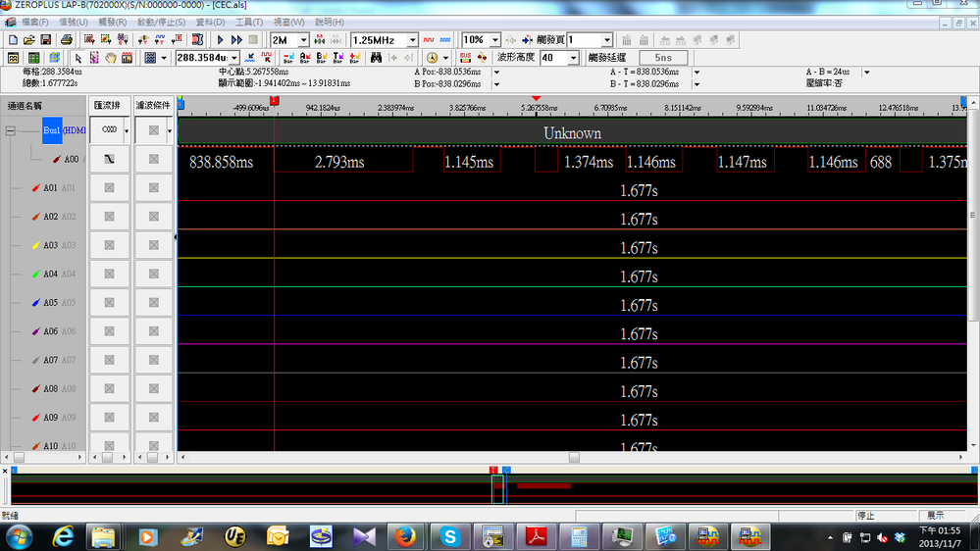Click the add new bar icon
Image resolution: width=980 pixels, height=551 pixels.
coord(354,58)
